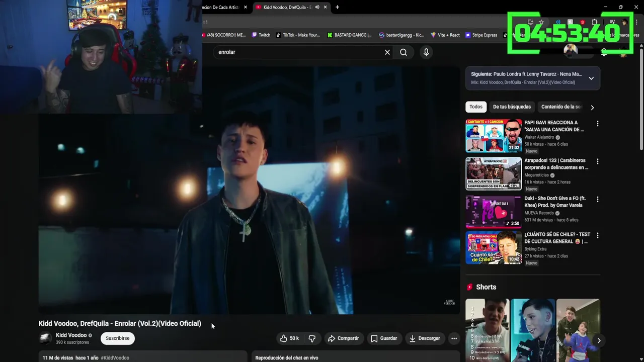
Task: Open Kidd Voodoo channel avatar
Action: click(x=45, y=338)
